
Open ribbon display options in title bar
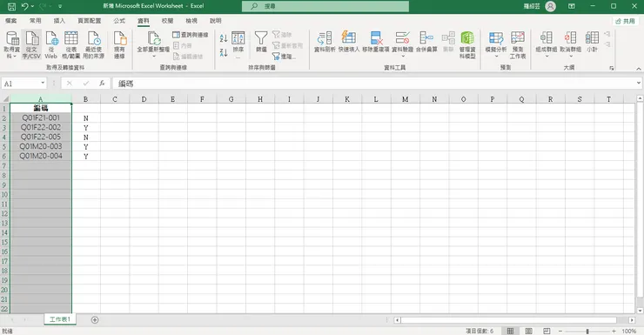[571, 6]
